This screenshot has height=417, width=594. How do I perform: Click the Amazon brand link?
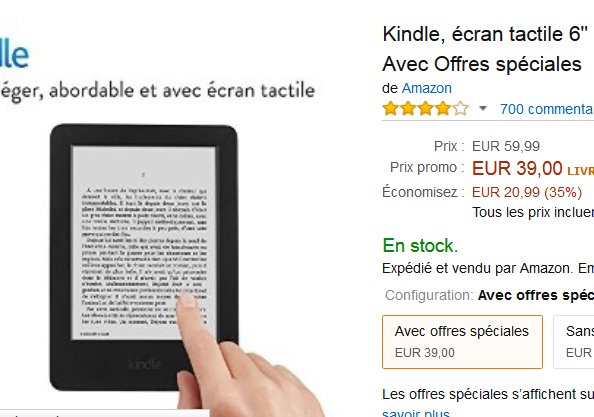click(427, 88)
